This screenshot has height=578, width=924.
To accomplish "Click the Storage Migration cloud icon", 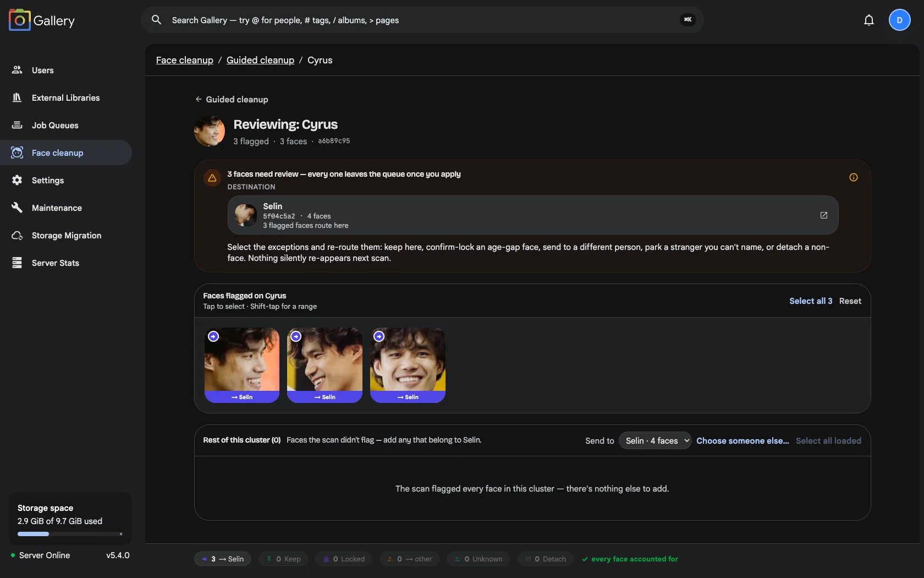I will [17, 235].
